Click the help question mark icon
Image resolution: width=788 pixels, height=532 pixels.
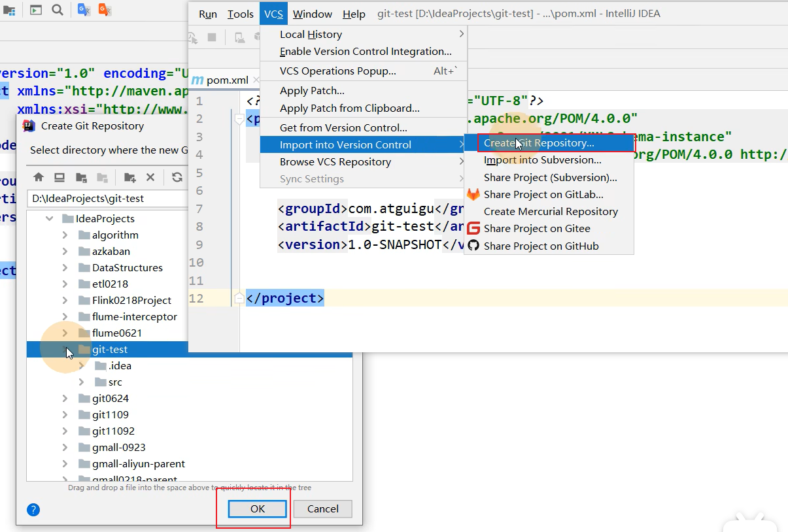(x=33, y=510)
